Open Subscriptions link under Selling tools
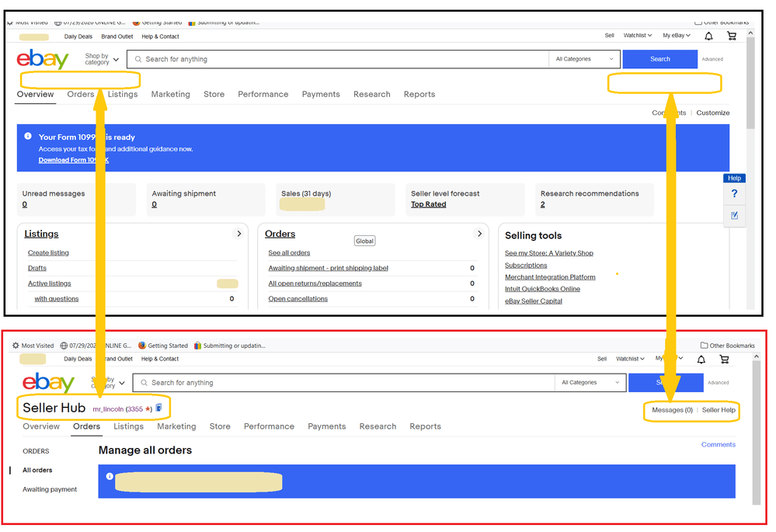The width and height of the screenshot is (776, 532). pos(526,266)
